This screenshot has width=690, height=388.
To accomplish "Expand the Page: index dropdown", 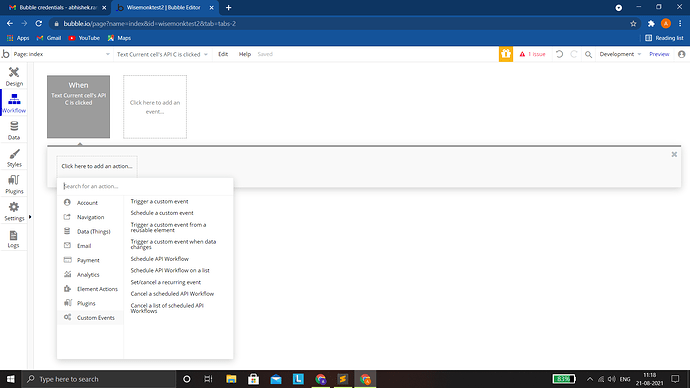I will [x=61, y=54].
